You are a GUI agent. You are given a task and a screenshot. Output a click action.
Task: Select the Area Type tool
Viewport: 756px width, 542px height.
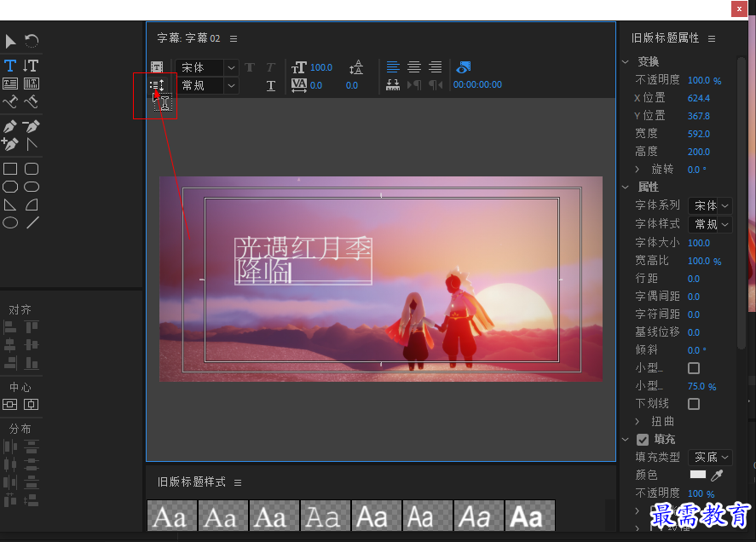[10, 84]
